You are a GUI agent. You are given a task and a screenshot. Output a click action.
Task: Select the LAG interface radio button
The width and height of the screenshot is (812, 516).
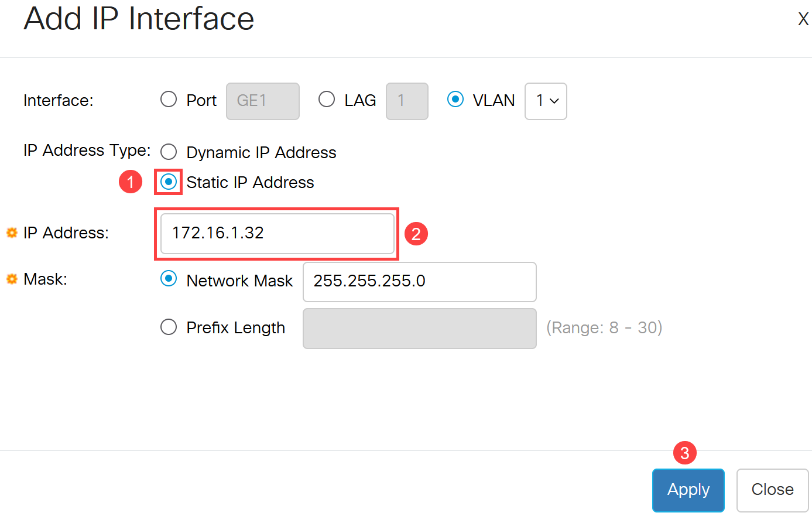pos(327,99)
